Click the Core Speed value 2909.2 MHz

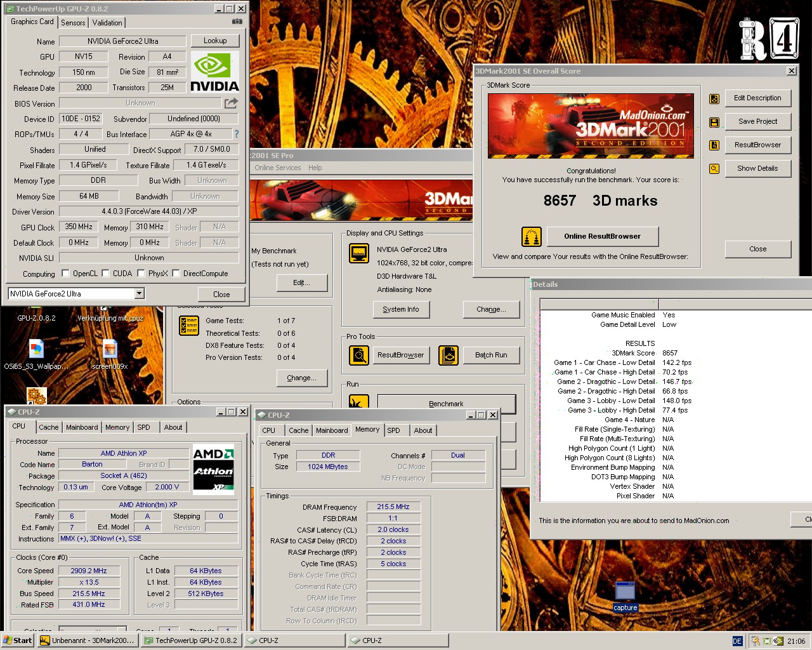[88, 571]
